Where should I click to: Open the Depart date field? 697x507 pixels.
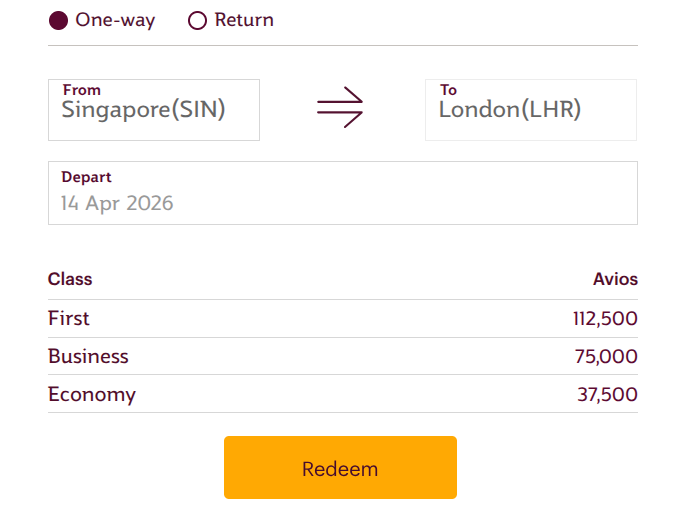342,193
